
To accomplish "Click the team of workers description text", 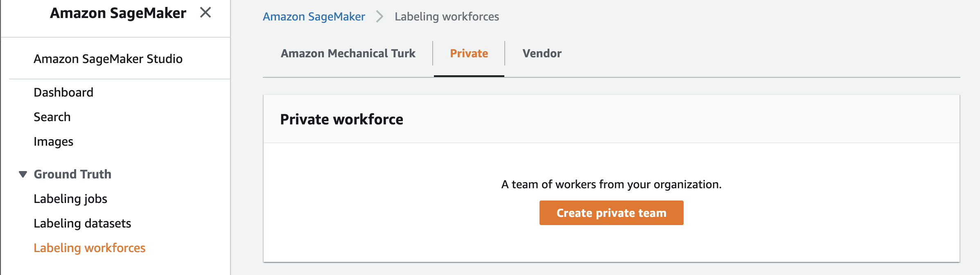I will point(612,185).
